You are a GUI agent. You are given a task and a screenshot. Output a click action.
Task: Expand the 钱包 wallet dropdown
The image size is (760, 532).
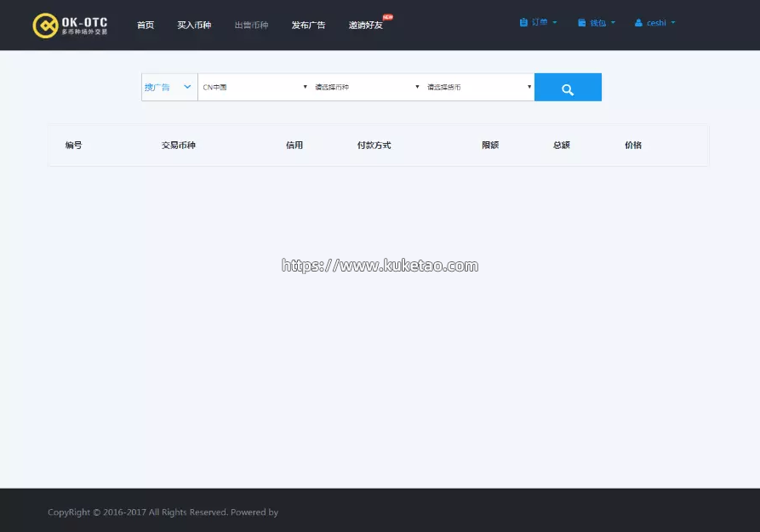click(x=597, y=23)
